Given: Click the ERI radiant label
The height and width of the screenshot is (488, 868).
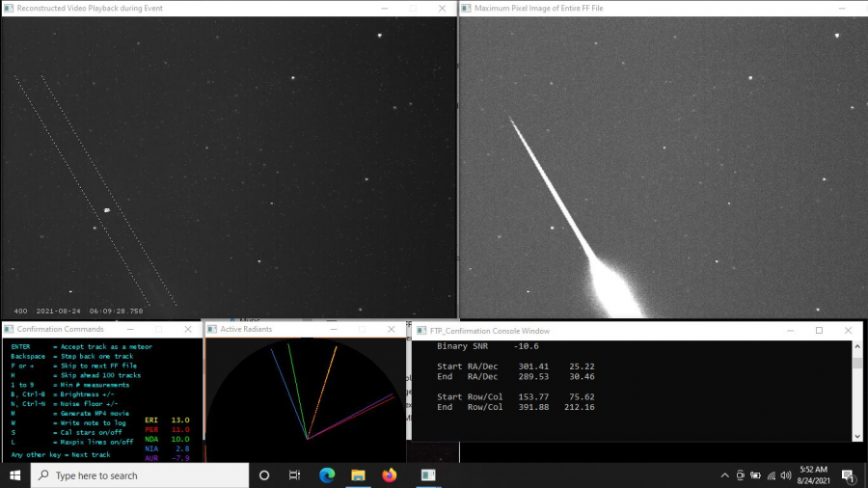Looking at the screenshot, I should coord(151,420).
